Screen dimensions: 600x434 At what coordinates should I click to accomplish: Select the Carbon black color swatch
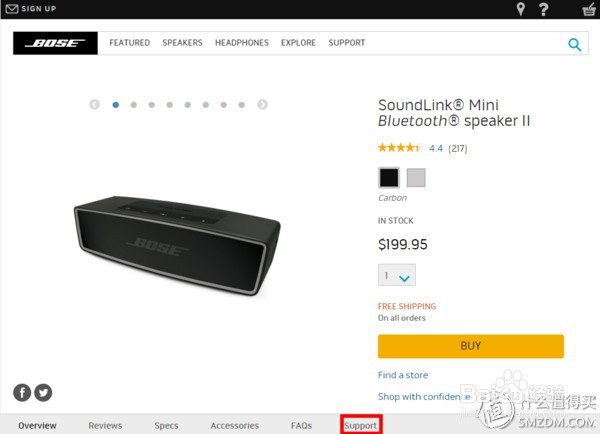388,177
